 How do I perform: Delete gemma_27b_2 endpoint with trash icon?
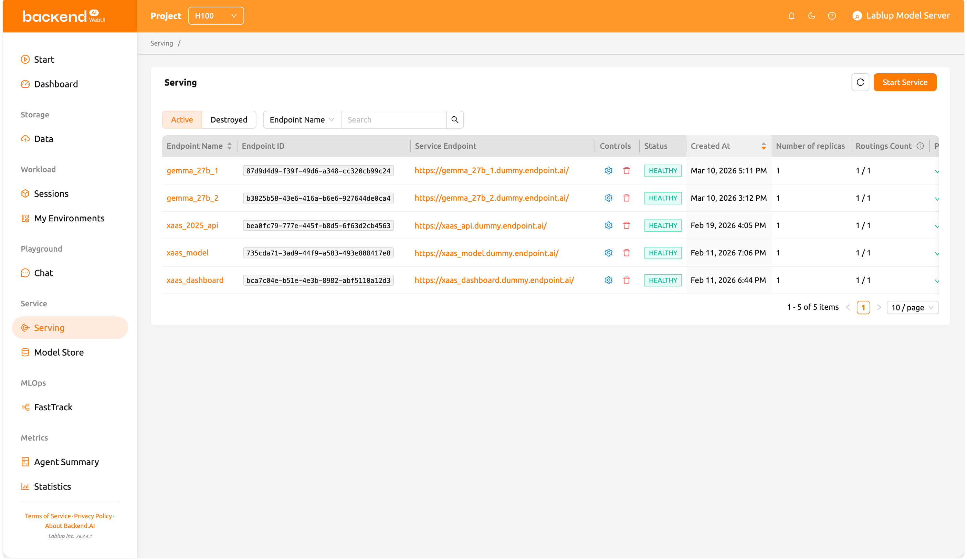coord(626,198)
